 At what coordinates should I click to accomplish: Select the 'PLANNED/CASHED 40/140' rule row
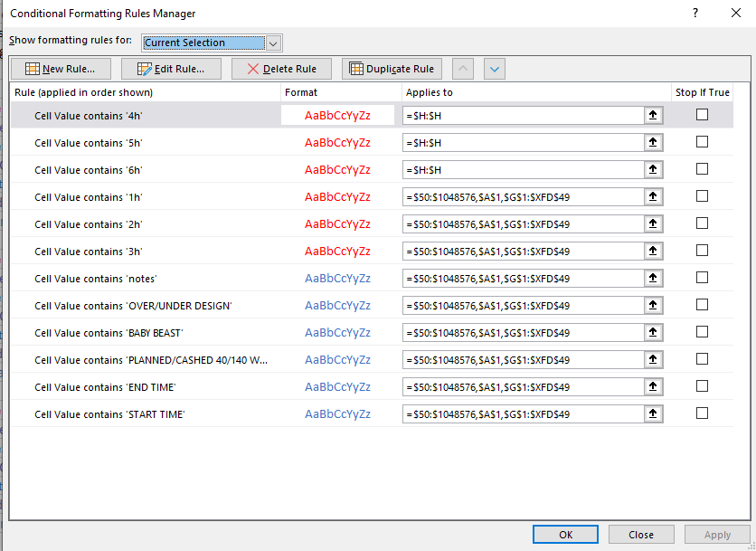373,359
